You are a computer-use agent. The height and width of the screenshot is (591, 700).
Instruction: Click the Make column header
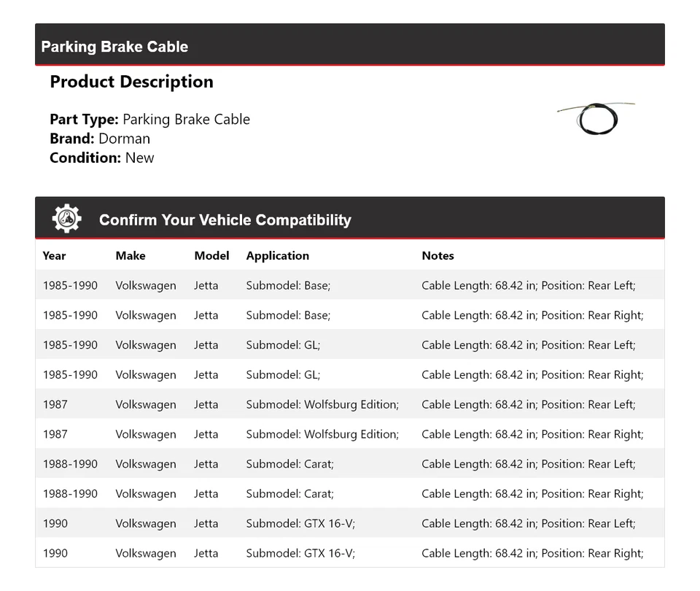point(130,255)
